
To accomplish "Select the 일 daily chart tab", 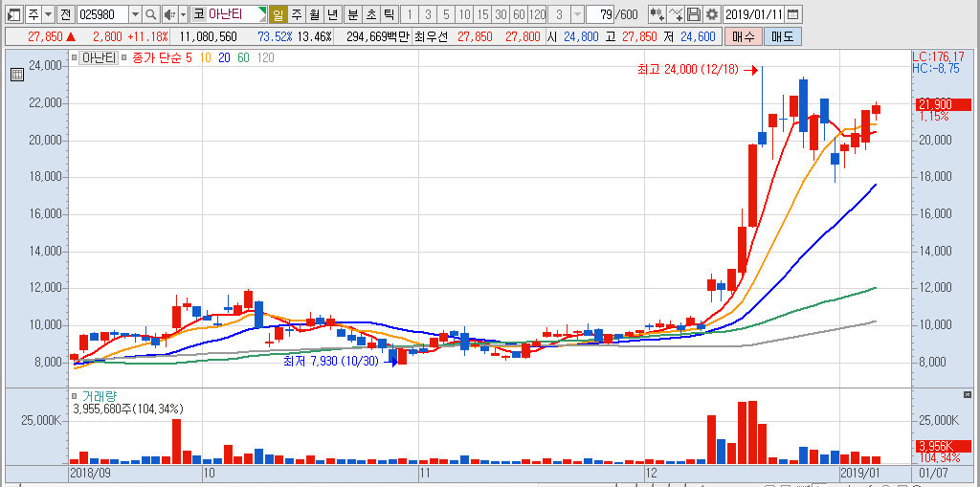I will coord(278,13).
